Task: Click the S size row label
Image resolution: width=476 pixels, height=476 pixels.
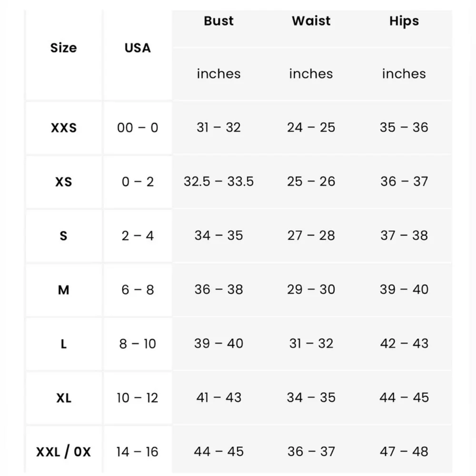Action: click(63, 236)
